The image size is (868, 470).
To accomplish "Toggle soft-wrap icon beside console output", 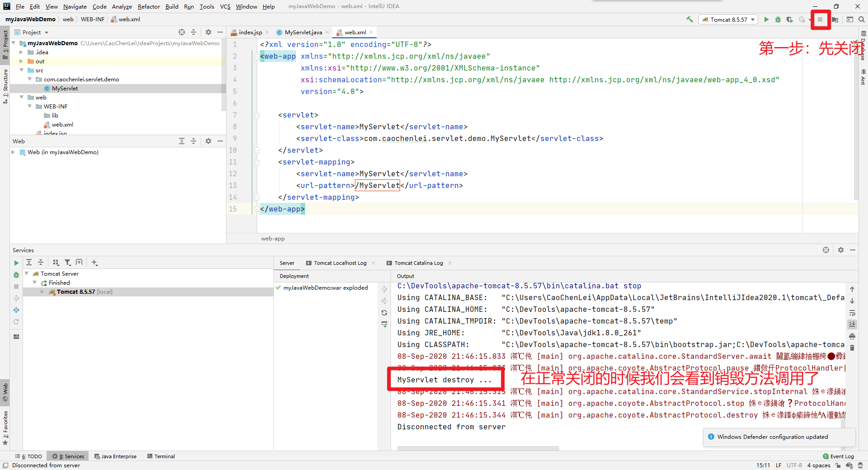I will coord(852,313).
